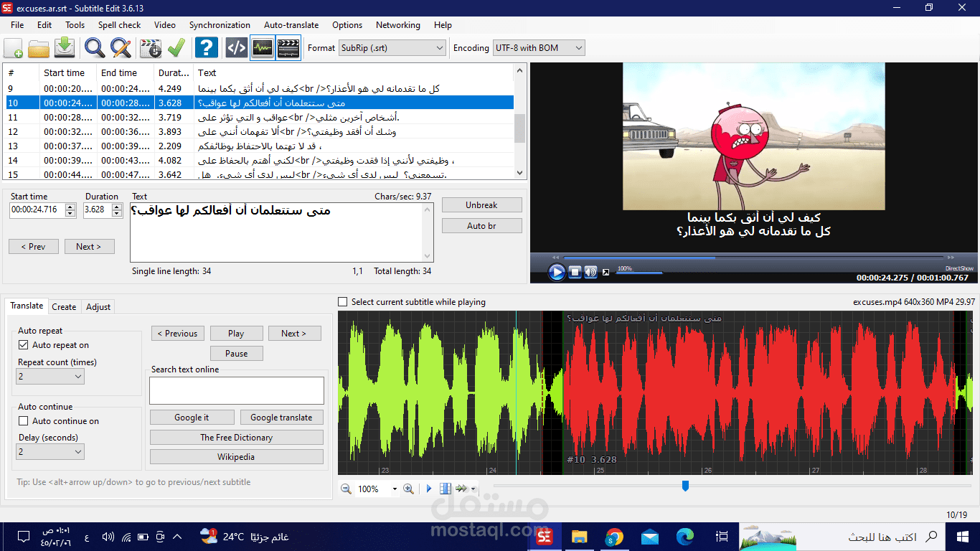Switch to source view icon
This screenshot has height=551, width=980.
237,48
